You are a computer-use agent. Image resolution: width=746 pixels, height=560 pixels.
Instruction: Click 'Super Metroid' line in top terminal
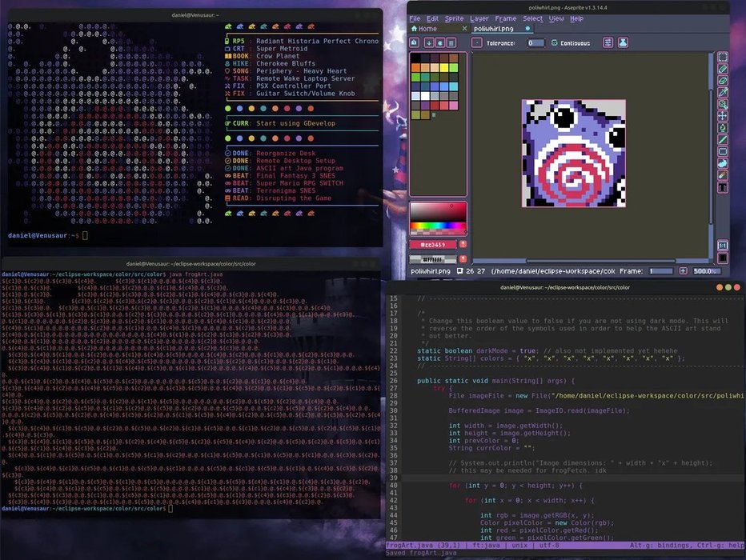[x=282, y=49]
